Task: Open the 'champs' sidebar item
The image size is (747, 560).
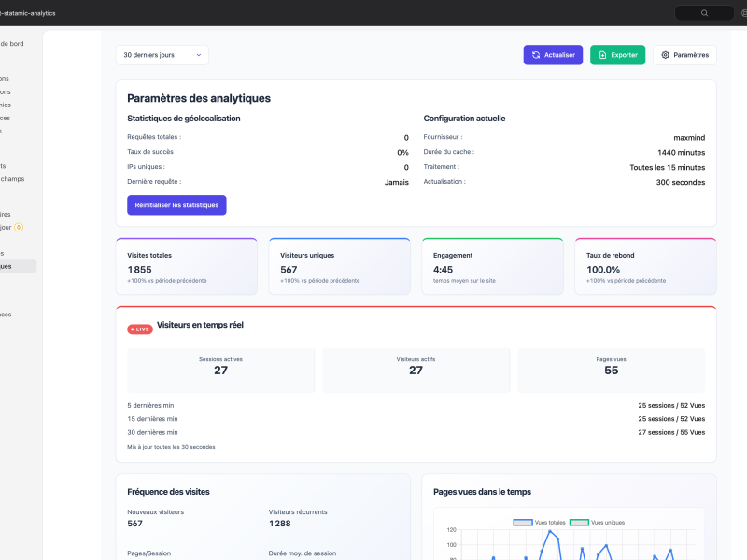Action: (x=12, y=179)
